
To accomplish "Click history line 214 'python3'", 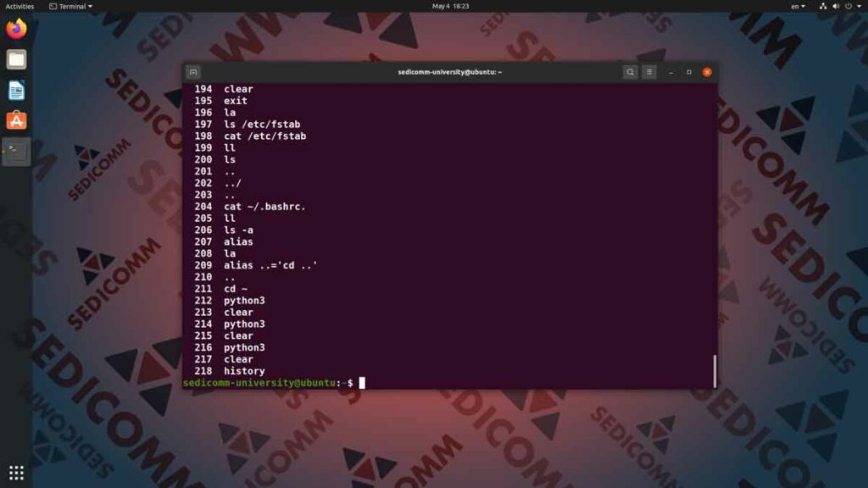I will click(230, 324).
